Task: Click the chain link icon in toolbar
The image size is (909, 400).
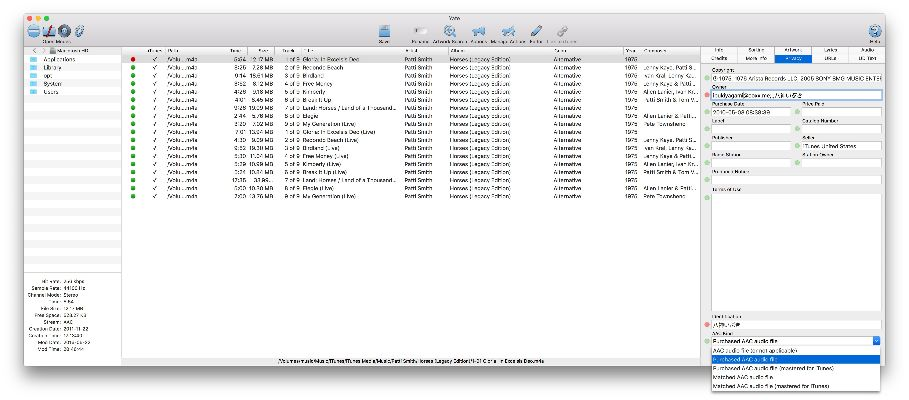Action: tap(562, 31)
